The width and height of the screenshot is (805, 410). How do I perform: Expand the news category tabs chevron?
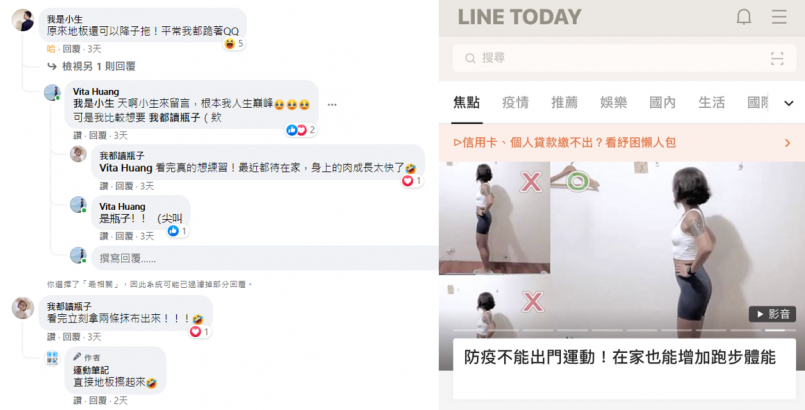point(789,103)
